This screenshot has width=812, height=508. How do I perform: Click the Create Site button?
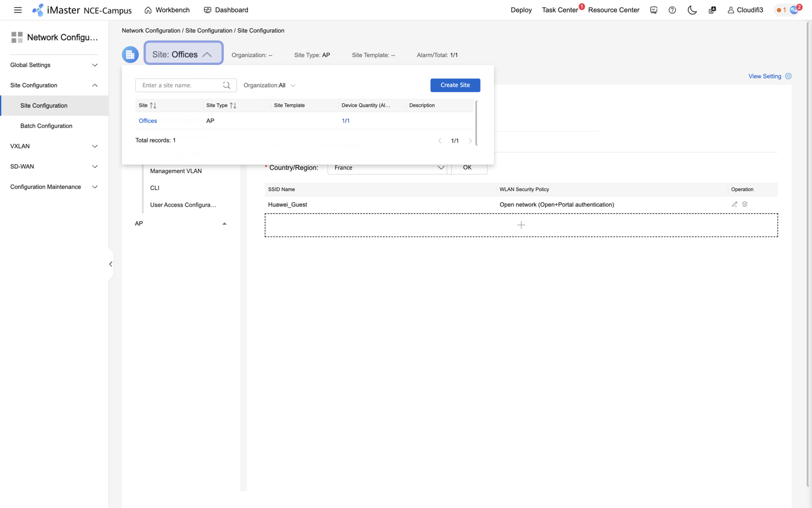tap(455, 85)
